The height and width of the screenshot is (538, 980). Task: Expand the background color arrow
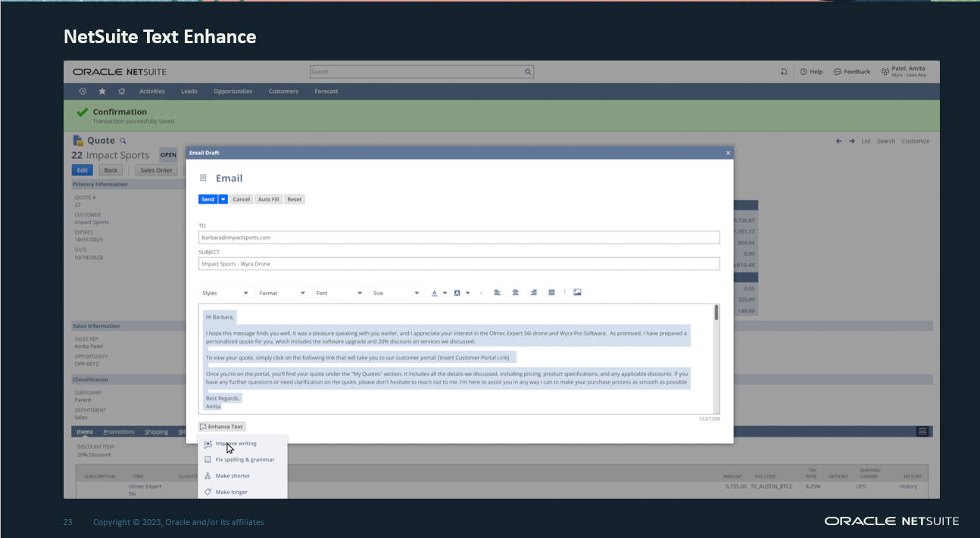pyautogui.click(x=468, y=293)
